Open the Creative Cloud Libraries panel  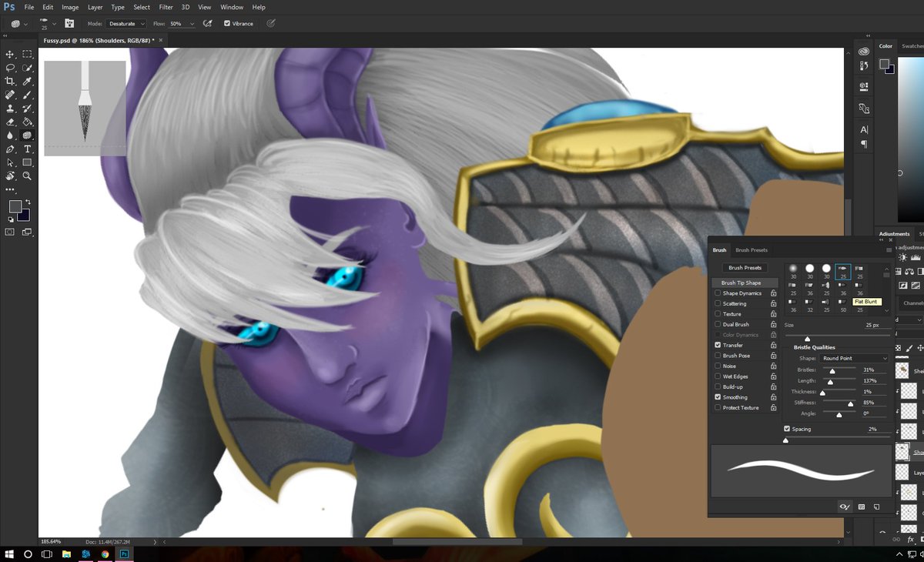[864, 51]
